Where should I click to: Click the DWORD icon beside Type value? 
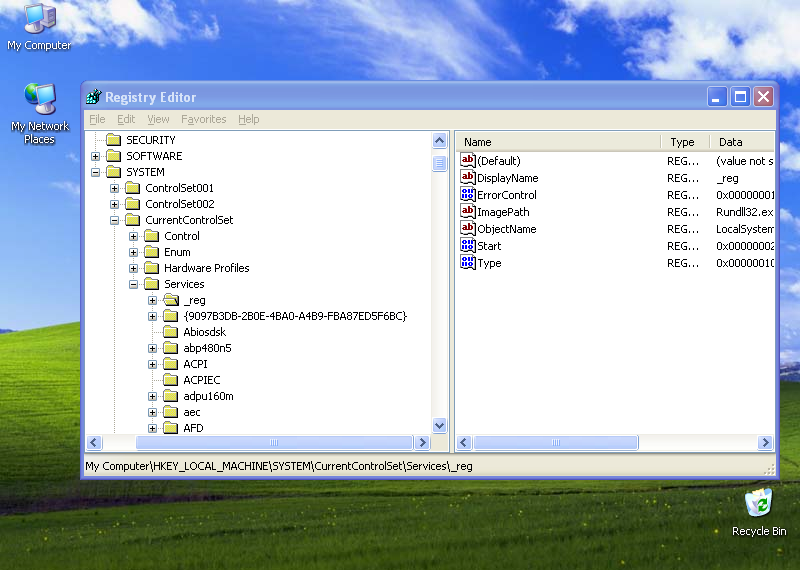467,263
